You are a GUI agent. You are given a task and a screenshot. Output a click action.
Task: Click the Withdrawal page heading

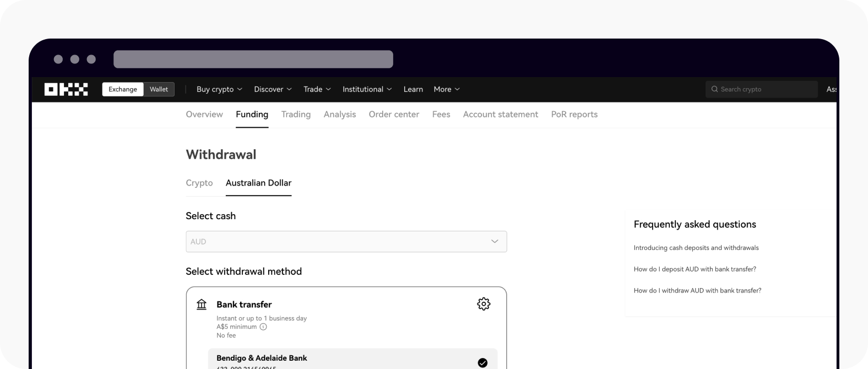(221, 155)
